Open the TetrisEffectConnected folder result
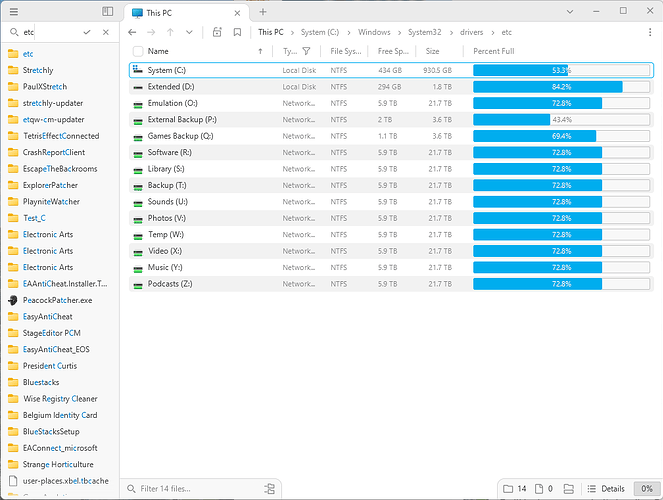The width and height of the screenshot is (663, 500). [61, 136]
